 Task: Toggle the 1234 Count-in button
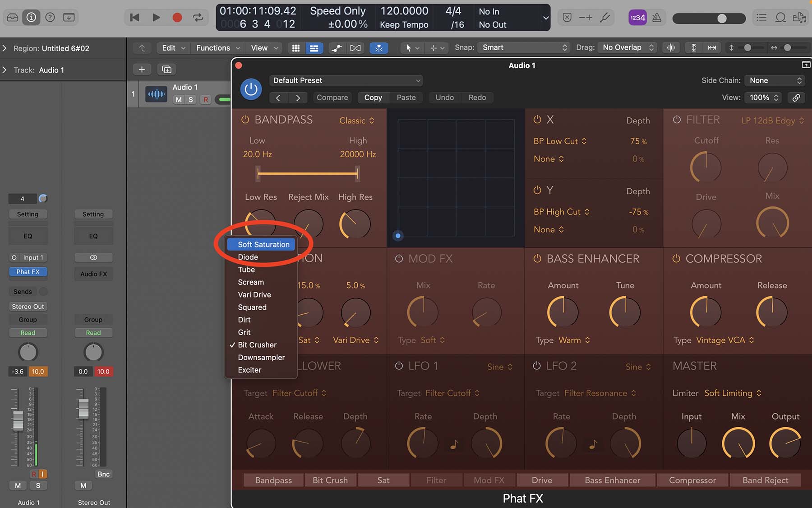pyautogui.click(x=637, y=18)
